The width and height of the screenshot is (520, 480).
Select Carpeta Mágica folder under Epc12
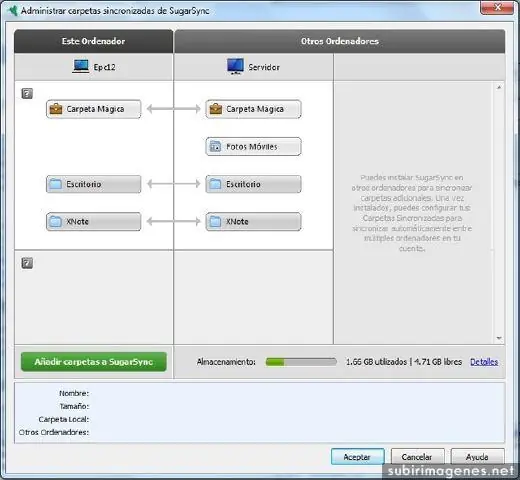tap(94, 109)
